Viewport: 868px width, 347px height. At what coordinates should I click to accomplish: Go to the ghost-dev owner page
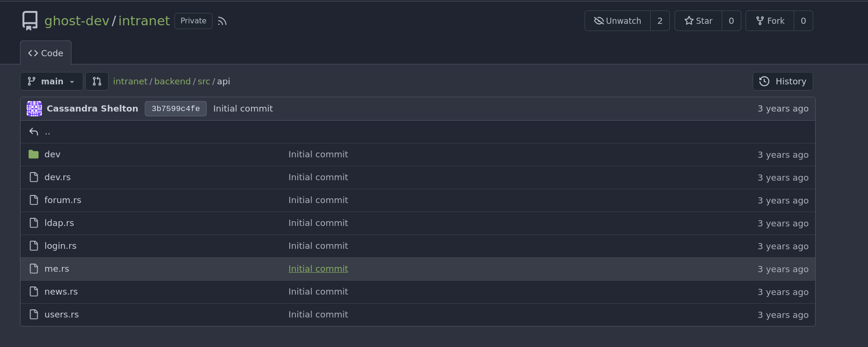point(77,21)
